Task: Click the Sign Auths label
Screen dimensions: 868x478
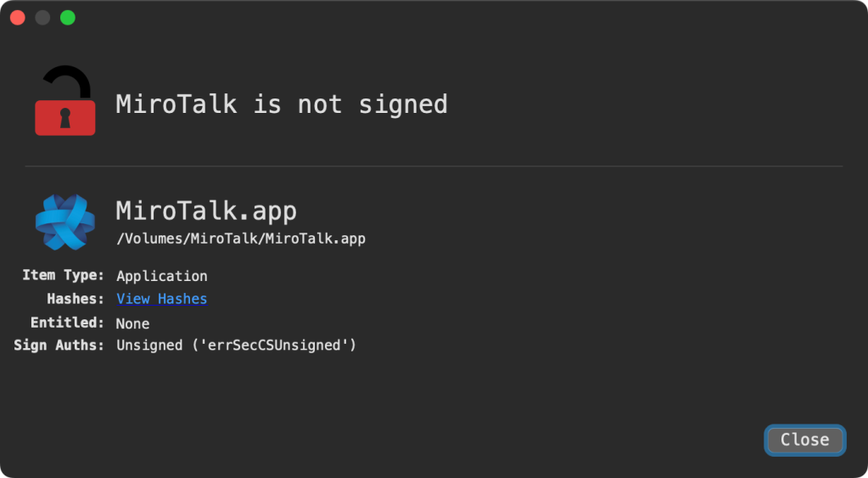Action: [x=59, y=346]
